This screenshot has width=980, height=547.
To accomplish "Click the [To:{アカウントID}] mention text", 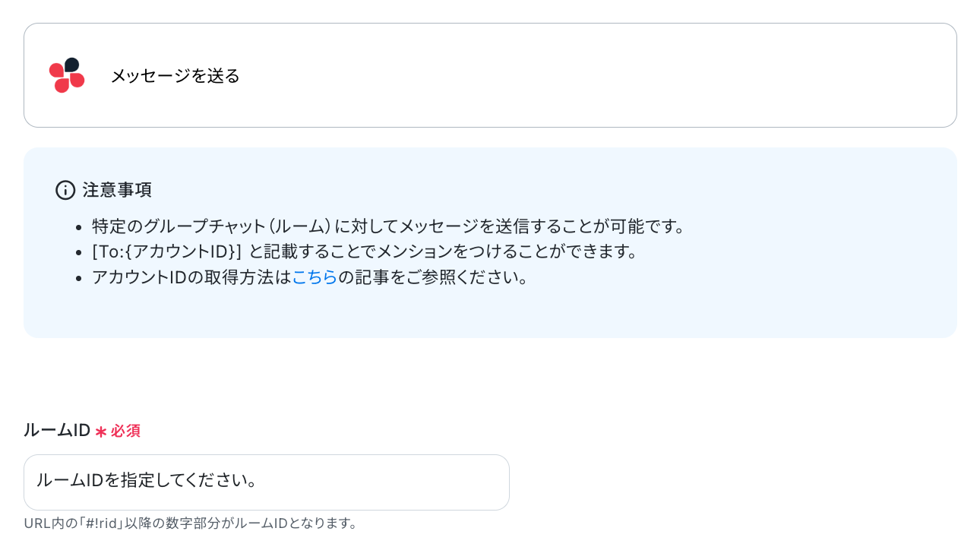I will (x=166, y=251).
